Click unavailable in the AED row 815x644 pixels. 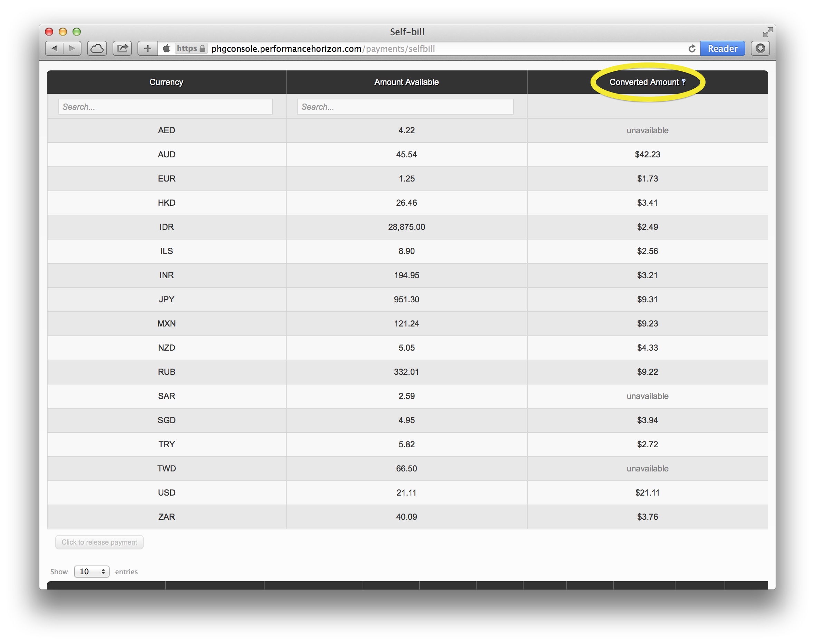(x=648, y=130)
